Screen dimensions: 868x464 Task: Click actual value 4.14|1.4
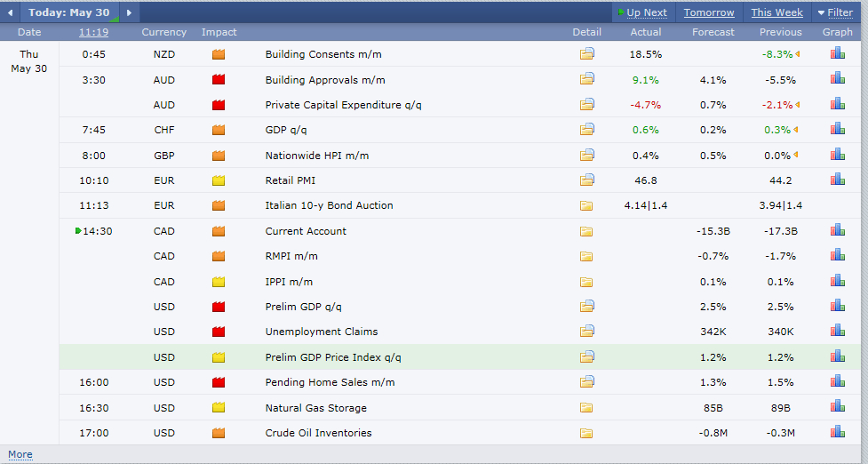coord(646,205)
